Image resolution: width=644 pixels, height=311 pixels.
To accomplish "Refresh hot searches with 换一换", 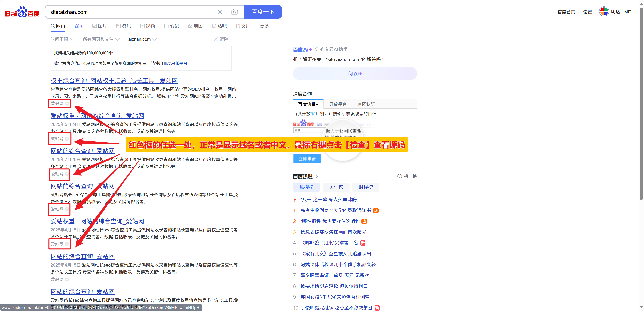I will [407, 176].
